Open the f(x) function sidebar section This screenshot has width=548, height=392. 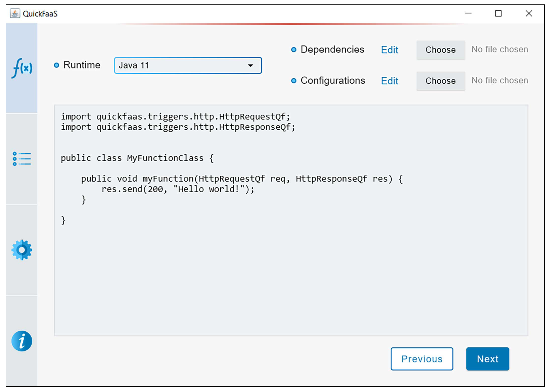point(22,68)
